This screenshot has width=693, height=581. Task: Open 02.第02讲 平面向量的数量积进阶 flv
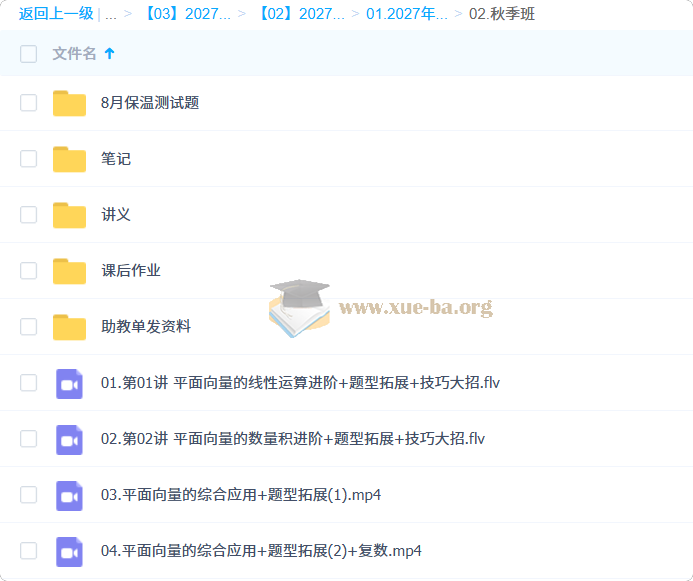coord(293,439)
